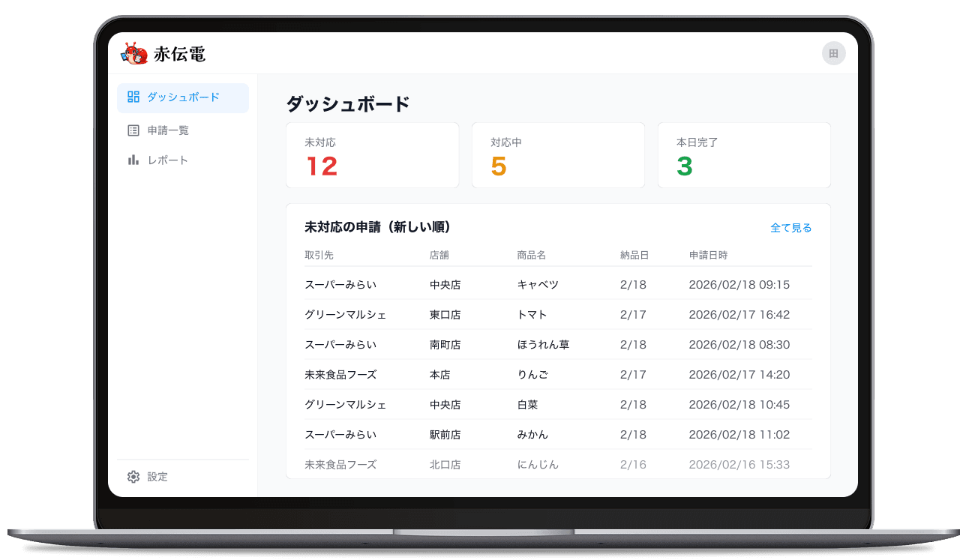The height and width of the screenshot is (560, 966).
Task: Click the 未対応 card showing 12
Action: click(x=372, y=154)
